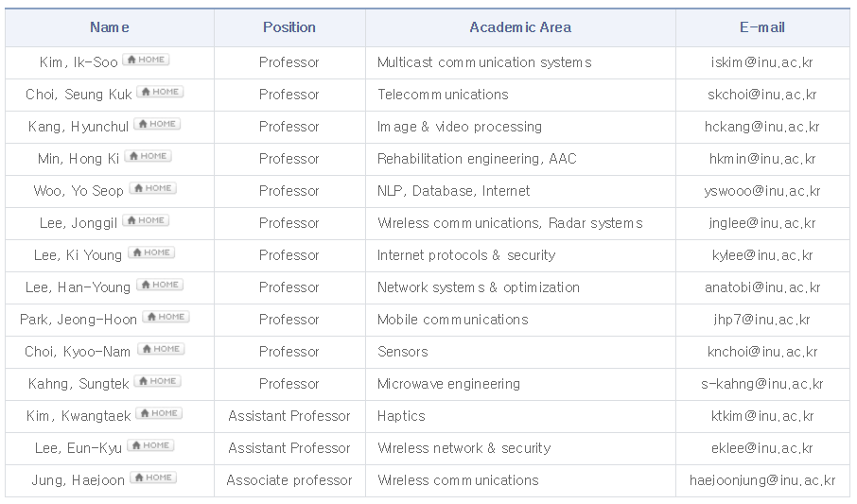
Task: Open HOME icon for Park, Jeong-Hoon
Action: (x=166, y=317)
